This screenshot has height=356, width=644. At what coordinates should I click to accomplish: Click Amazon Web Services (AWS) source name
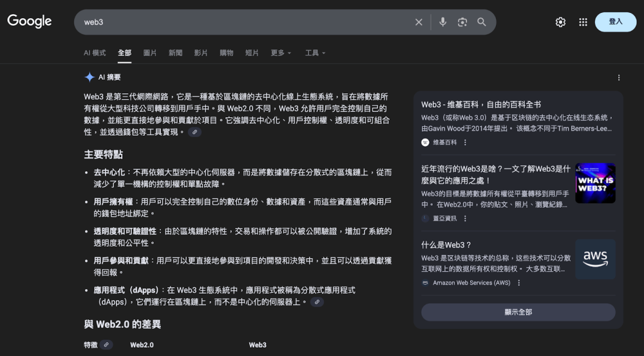pyautogui.click(x=471, y=283)
